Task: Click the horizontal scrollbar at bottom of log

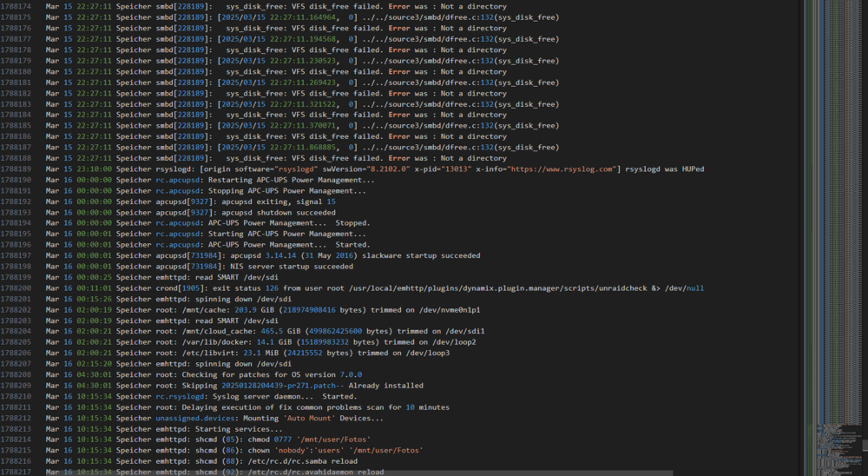Action: click(337, 473)
